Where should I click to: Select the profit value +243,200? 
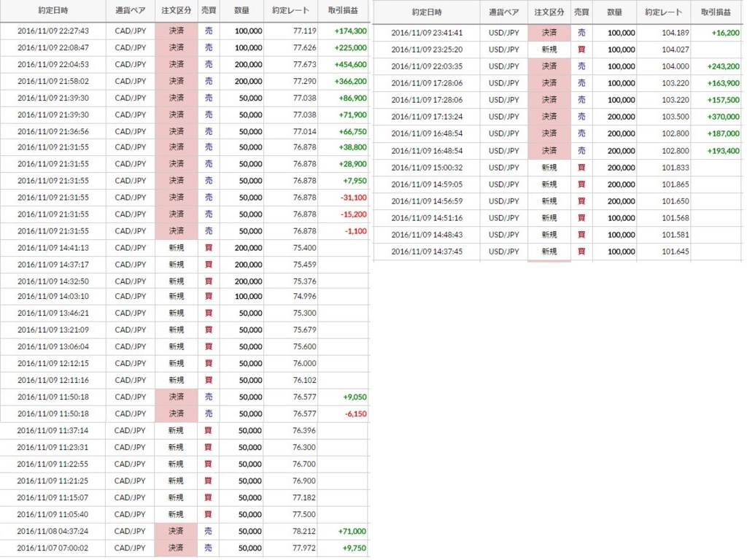pyautogui.click(x=724, y=66)
